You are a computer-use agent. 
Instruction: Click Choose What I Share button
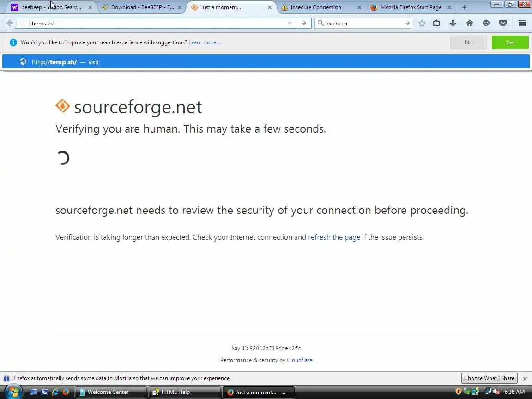(x=489, y=378)
